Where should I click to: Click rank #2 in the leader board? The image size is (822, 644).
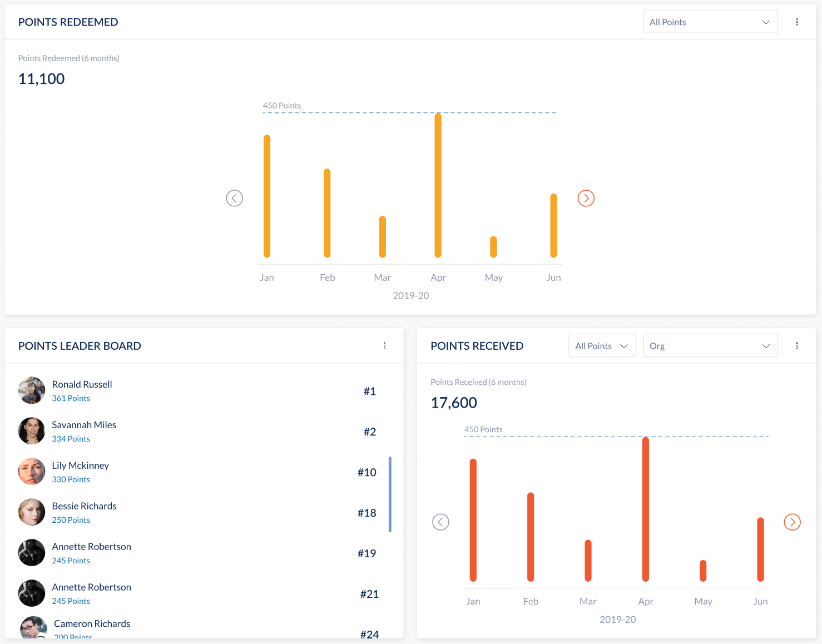(x=370, y=432)
